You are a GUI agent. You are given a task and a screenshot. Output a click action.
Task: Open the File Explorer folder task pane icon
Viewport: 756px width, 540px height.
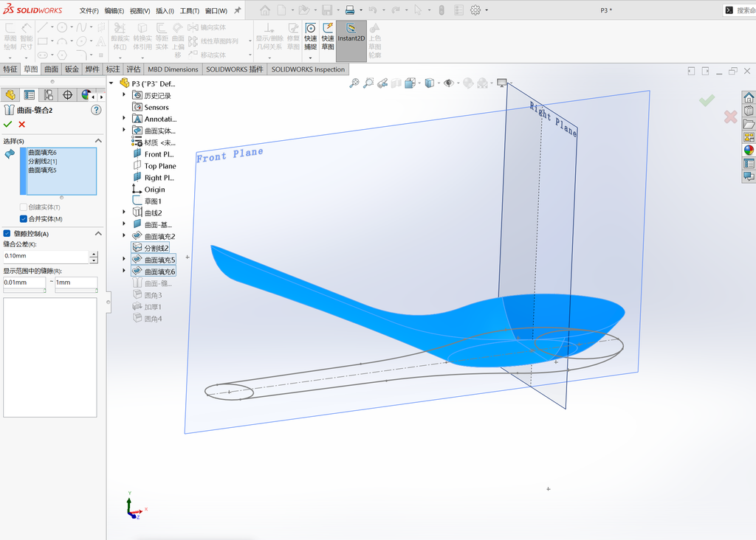click(749, 124)
